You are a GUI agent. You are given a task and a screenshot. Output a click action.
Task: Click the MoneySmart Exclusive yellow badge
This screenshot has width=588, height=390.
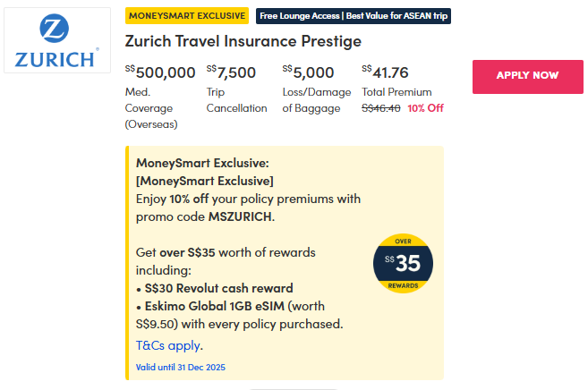click(187, 16)
